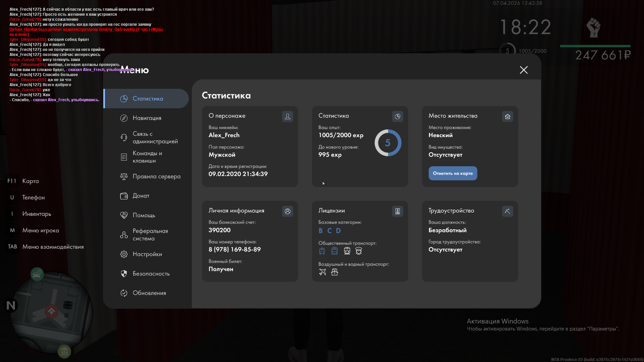Click the airplane license icon
The width and height of the screenshot is (644, 362).
(x=322, y=272)
